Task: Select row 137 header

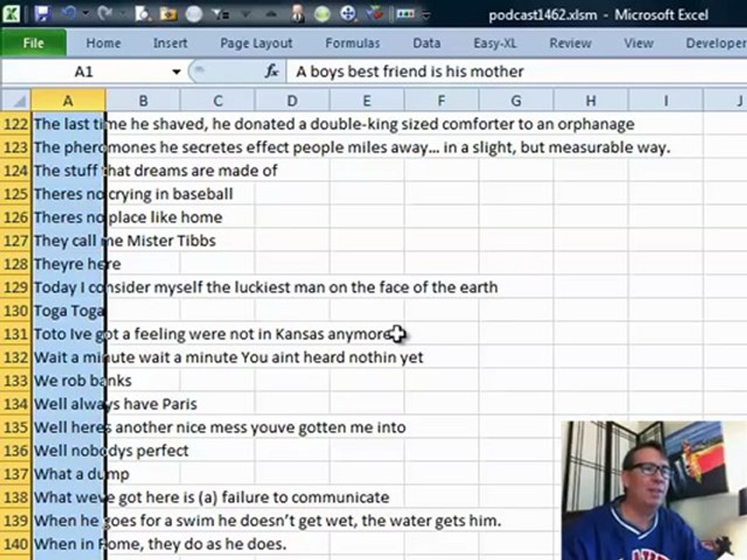Action: pos(16,474)
